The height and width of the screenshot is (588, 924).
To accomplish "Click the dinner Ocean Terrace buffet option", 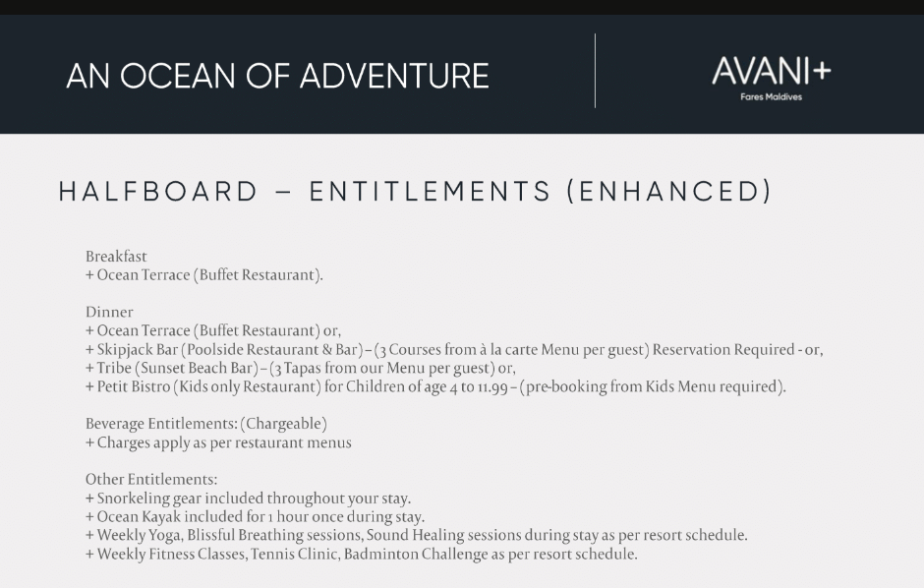I will [213, 330].
